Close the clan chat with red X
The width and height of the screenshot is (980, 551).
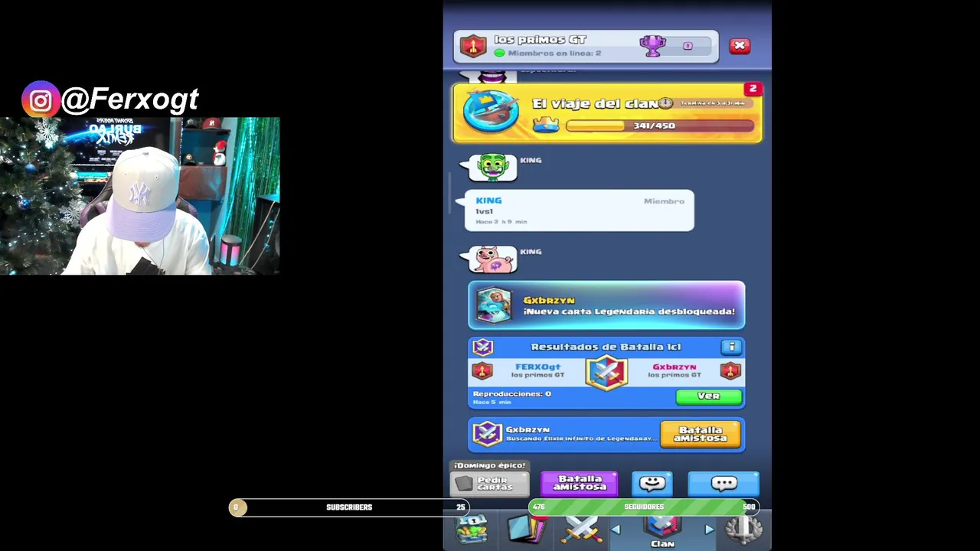click(x=740, y=46)
